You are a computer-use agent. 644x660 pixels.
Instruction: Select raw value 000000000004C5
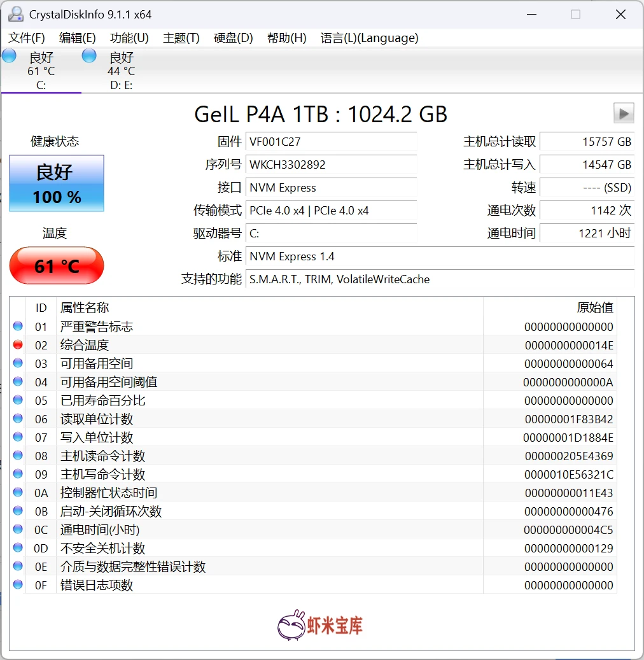pos(568,530)
